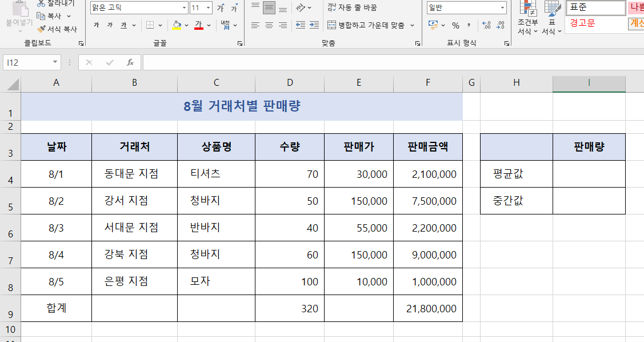644x342 pixels.
Task: Open the number format dropdown (일반)
Action: tap(502, 8)
